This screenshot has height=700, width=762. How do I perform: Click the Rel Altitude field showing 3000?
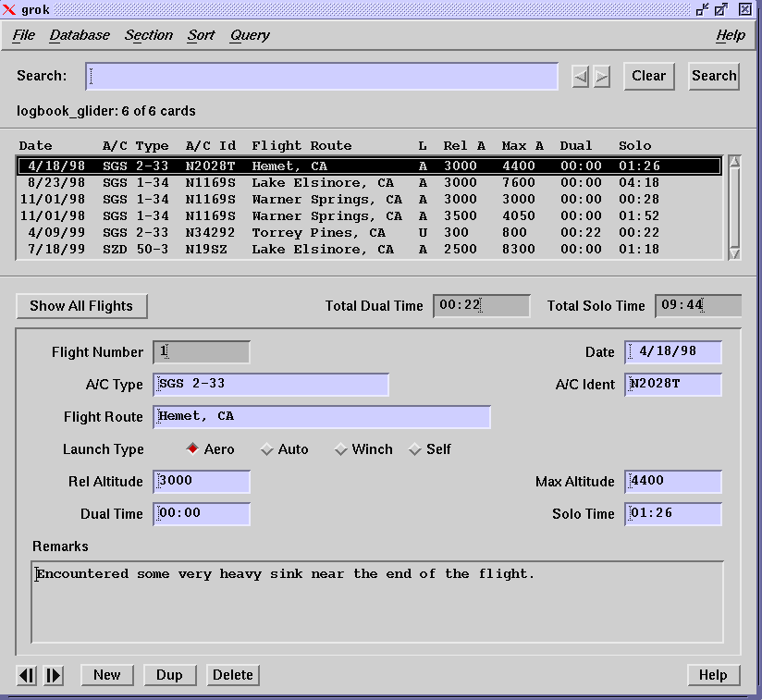point(202,482)
